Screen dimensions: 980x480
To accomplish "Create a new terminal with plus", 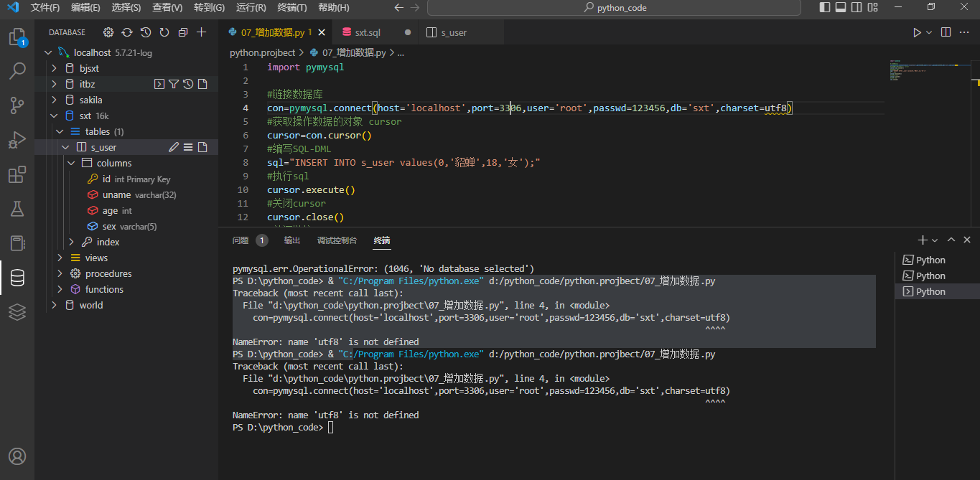I will click(923, 240).
